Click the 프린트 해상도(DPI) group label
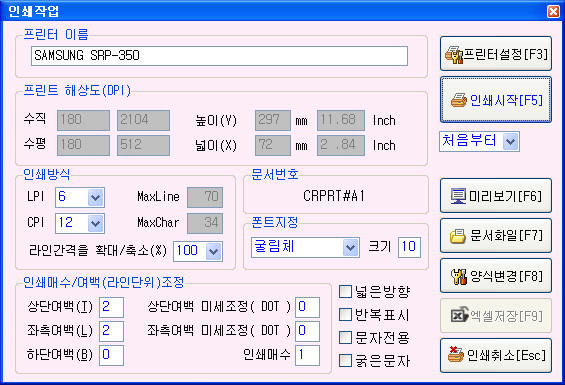Image resolution: width=565 pixels, height=385 pixels. click(77, 90)
